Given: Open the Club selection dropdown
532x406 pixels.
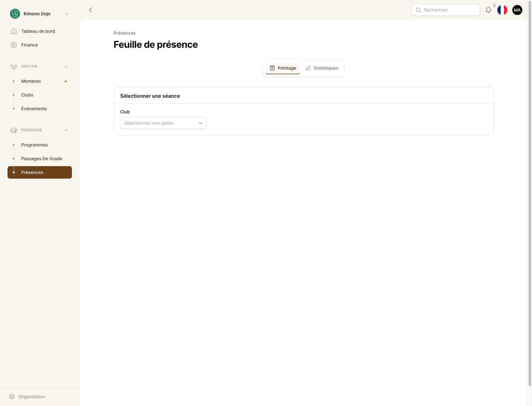Looking at the screenshot, I should click(x=163, y=123).
